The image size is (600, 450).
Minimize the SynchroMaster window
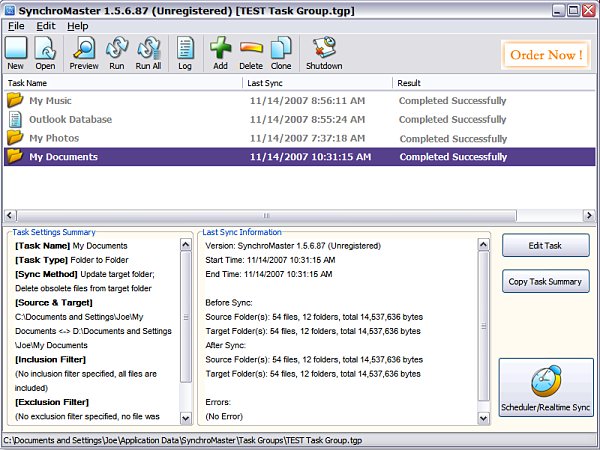[559, 10]
